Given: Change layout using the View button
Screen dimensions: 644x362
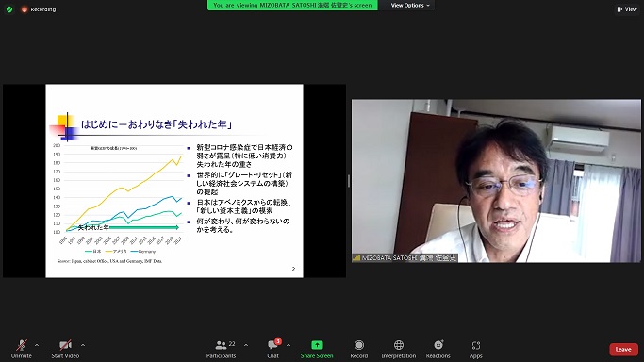Looking at the screenshot, I should 627,9.
